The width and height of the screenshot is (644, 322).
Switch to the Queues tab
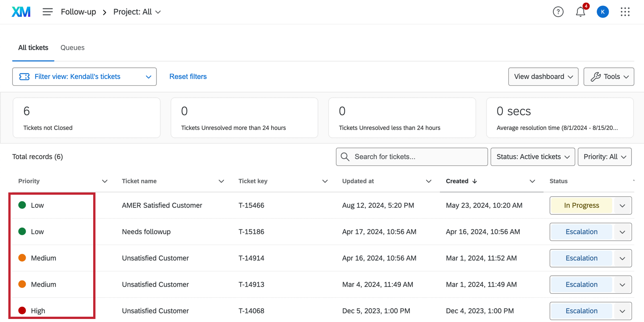coord(72,48)
